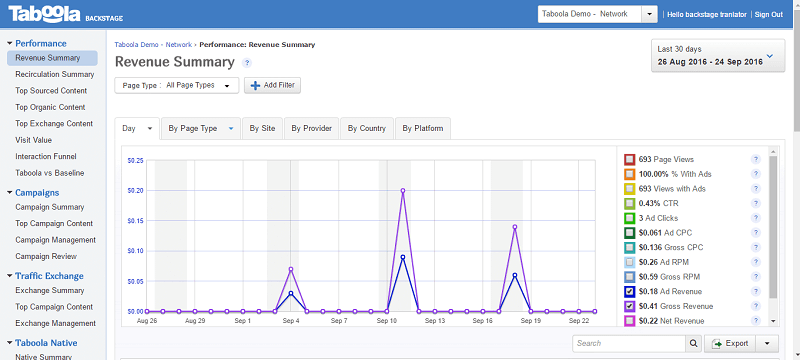
Task: Enable the Views with Ads checkbox
Action: tap(630, 189)
